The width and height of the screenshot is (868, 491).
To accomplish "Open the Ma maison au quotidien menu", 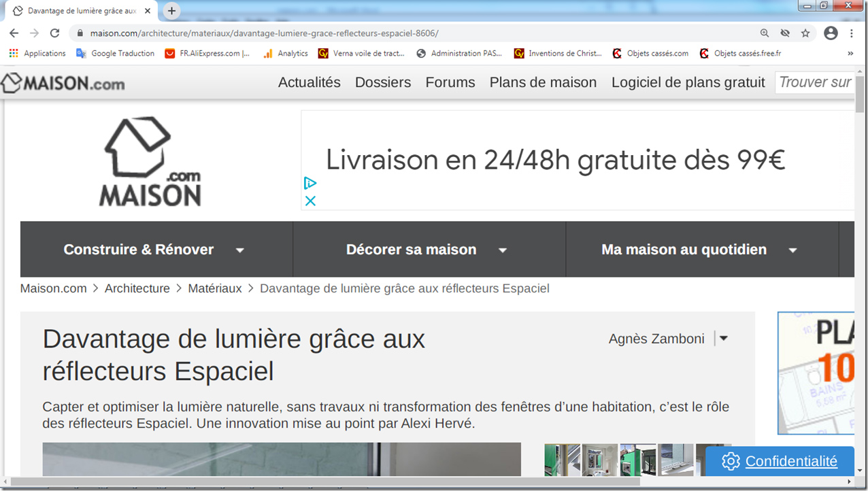I will coord(684,250).
